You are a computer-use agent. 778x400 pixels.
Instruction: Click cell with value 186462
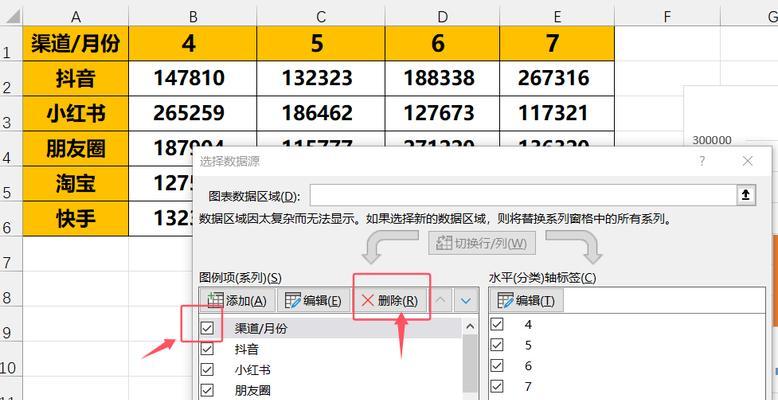click(x=321, y=114)
